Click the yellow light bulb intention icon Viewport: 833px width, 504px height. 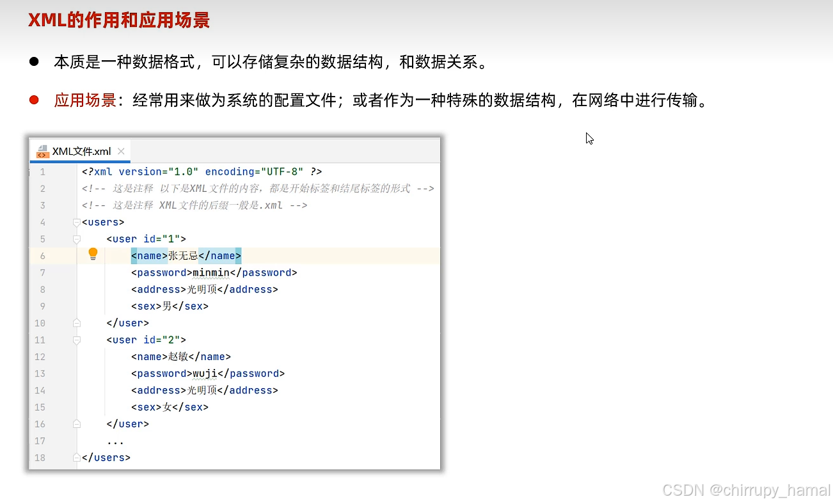(x=93, y=254)
